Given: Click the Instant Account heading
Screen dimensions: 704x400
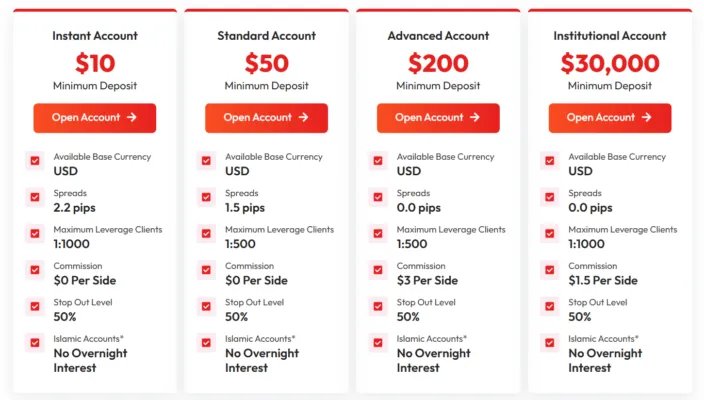Looking at the screenshot, I should [95, 36].
